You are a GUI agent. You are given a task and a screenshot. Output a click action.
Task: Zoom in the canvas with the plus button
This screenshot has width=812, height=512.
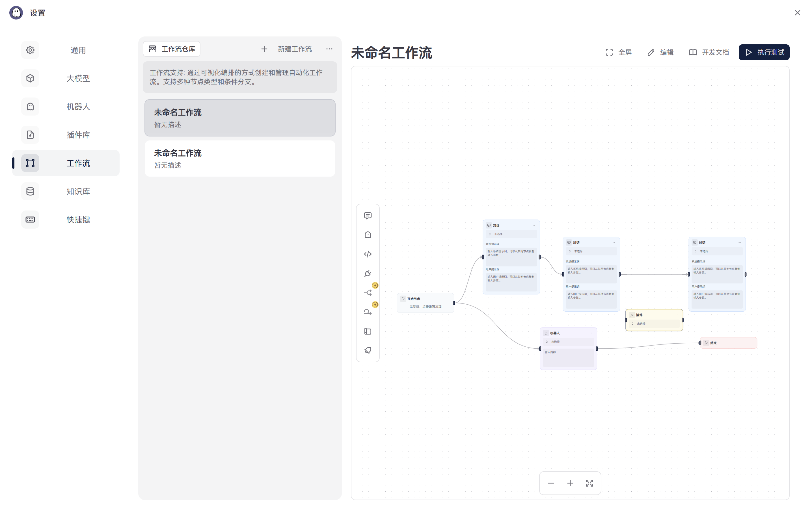[x=570, y=483]
